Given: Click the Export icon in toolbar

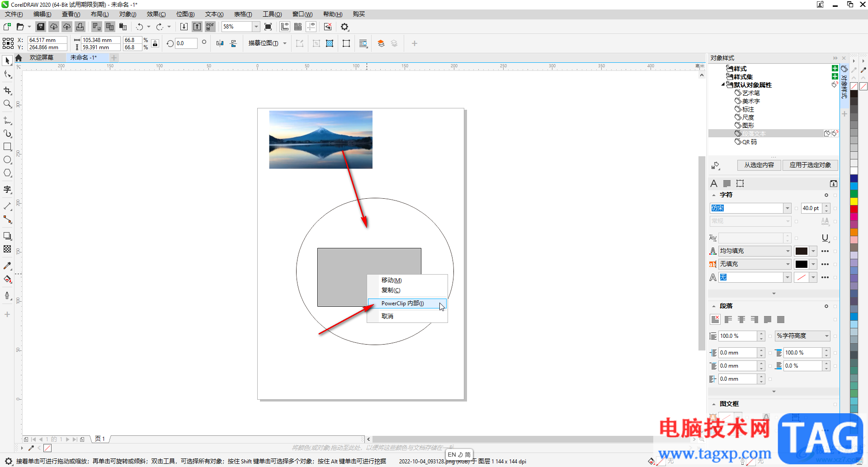Looking at the screenshot, I should click(197, 27).
